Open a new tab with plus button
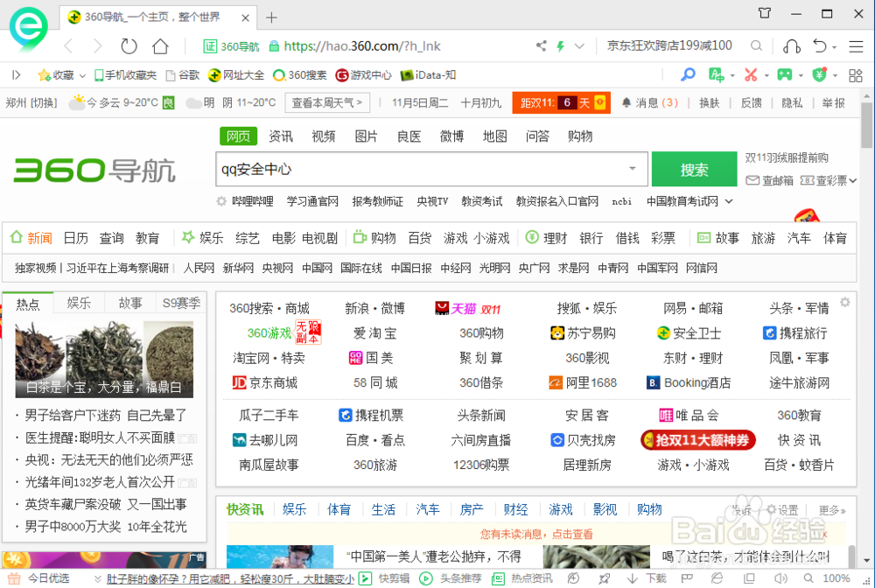 pyautogui.click(x=271, y=17)
